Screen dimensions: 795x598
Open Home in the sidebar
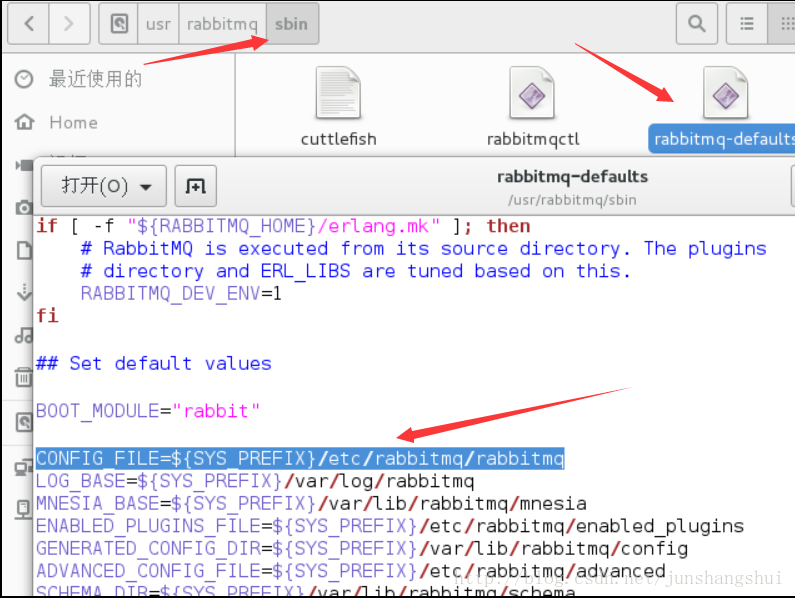click(x=74, y=123)
